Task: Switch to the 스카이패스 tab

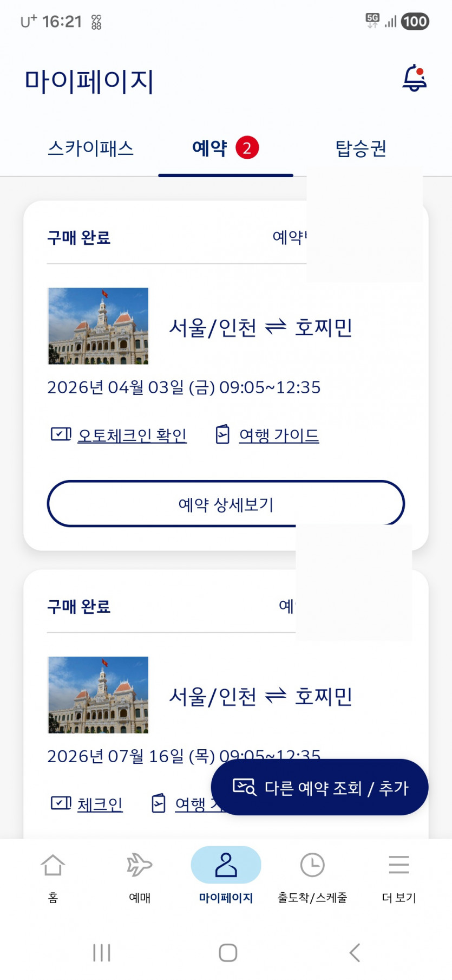Action: click(90, 148)
